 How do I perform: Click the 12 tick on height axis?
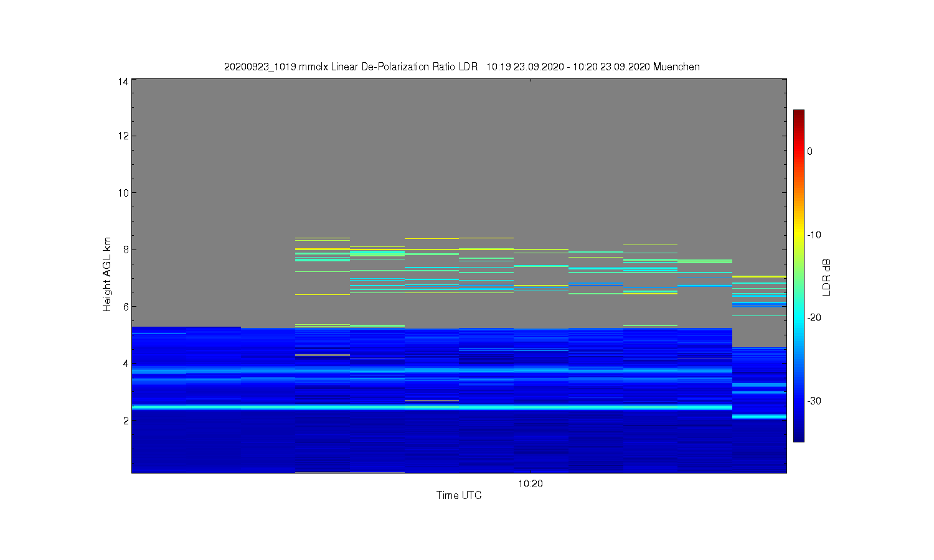(123, 136)
